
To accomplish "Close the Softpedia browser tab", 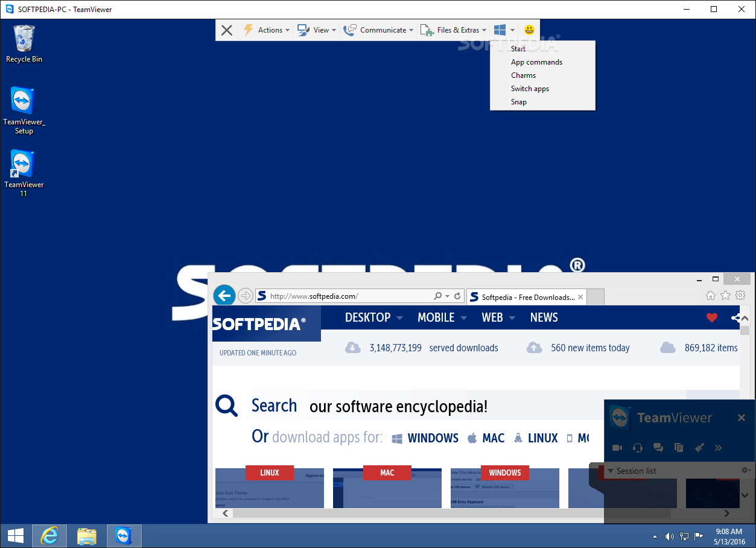I will pyautogui.click(x=580, y=297).
